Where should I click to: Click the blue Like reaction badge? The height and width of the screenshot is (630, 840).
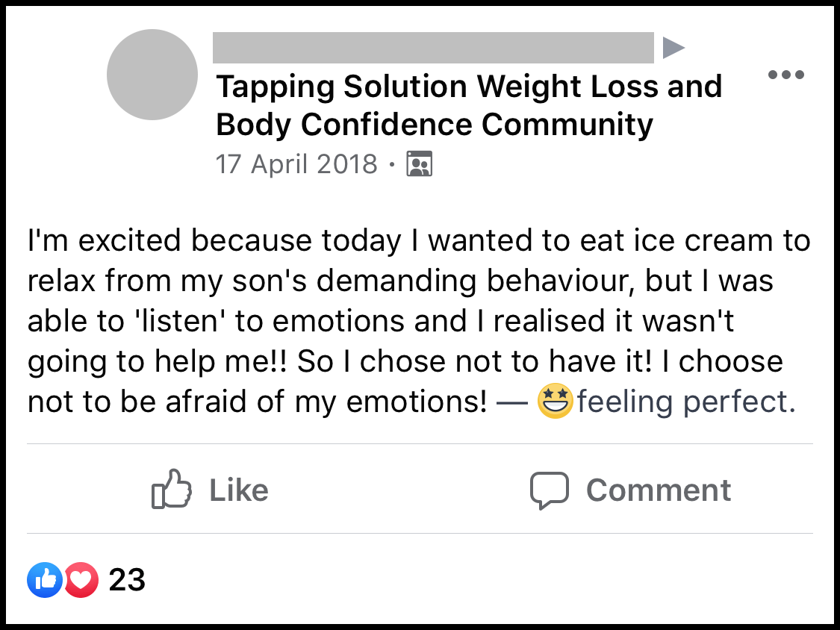(45, 580)
